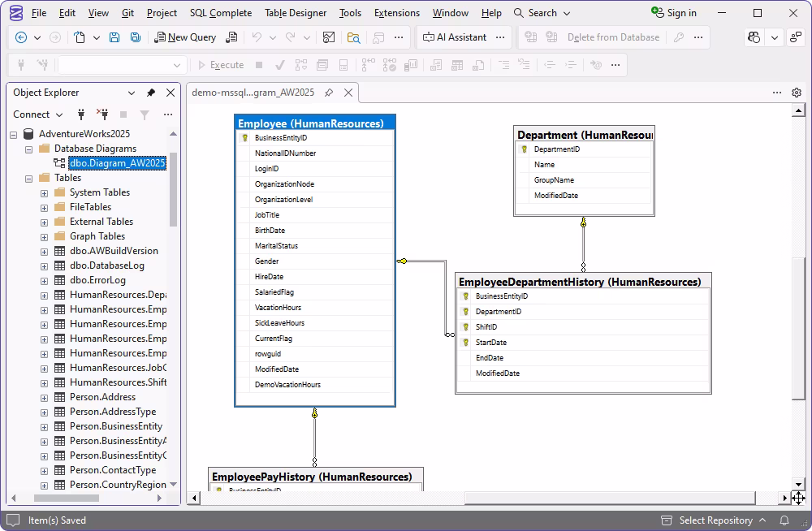The height and width of the screenshot is (531, 812).
Task: Select the Person.ContactType table
Action: (x=113, y=470)
